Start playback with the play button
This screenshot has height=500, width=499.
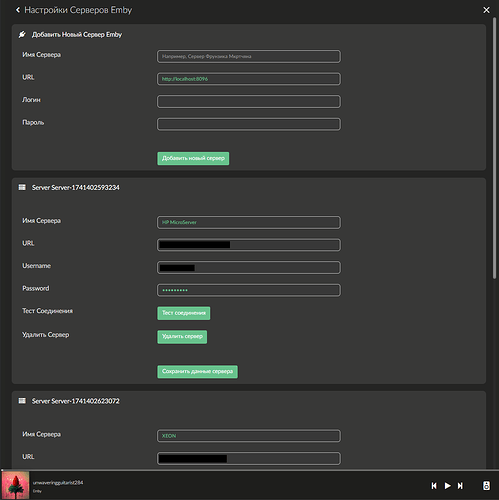coord(448,486)
